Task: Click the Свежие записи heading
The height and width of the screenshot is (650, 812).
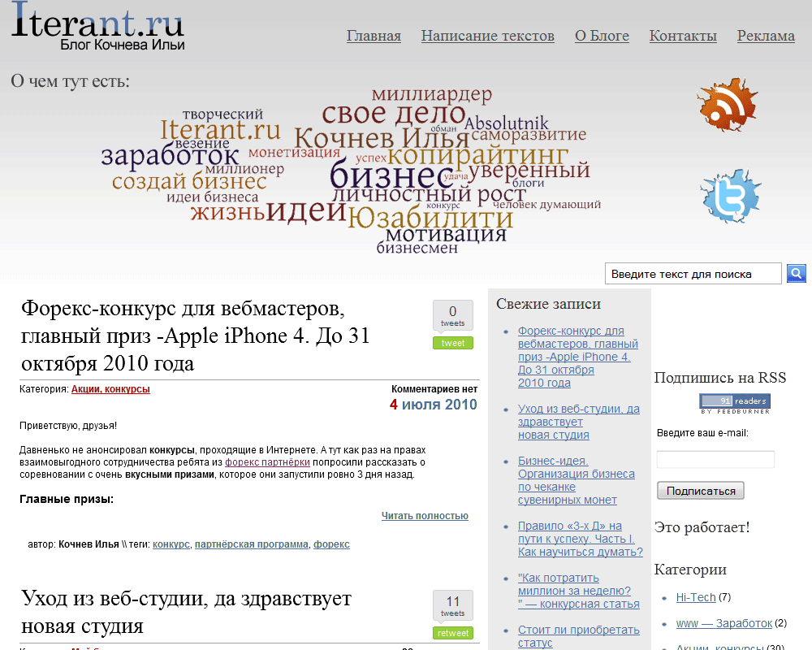Action: [548, 304]
